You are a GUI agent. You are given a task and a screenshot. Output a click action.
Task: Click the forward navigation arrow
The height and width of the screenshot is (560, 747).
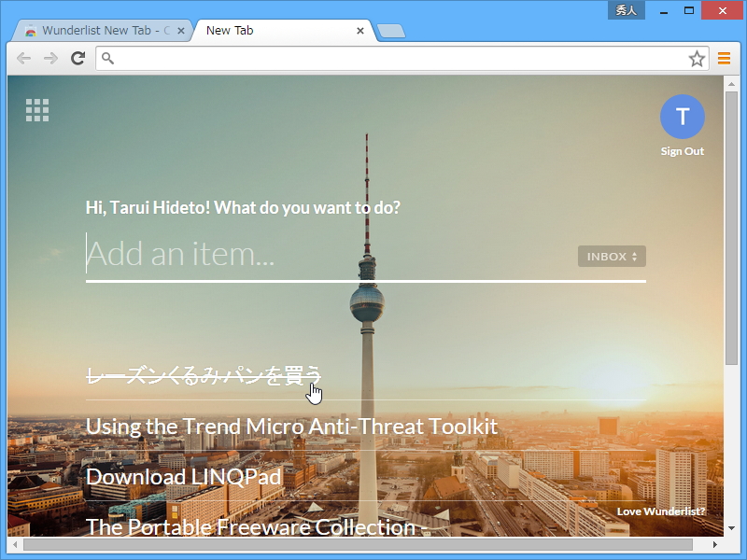point(50,58)
